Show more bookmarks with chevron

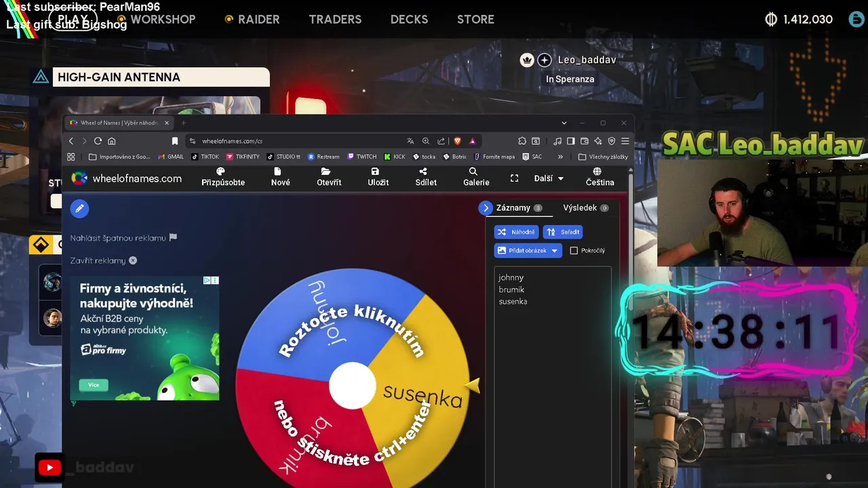pos(560,157)
